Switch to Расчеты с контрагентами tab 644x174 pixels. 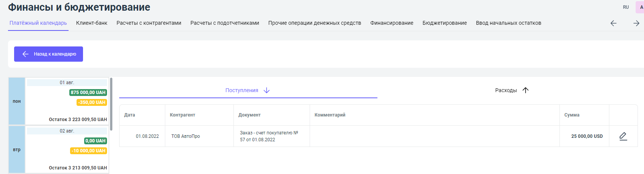(149, 23)
